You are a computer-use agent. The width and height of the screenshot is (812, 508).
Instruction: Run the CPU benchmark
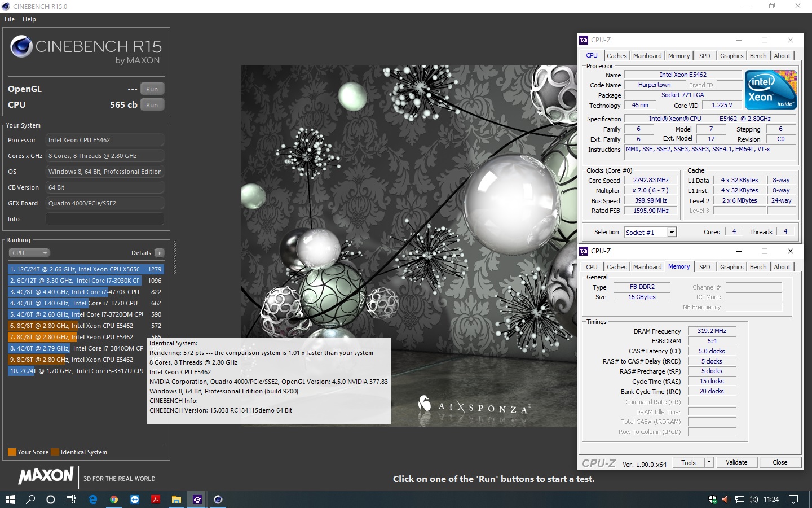[x=152, y=105]
